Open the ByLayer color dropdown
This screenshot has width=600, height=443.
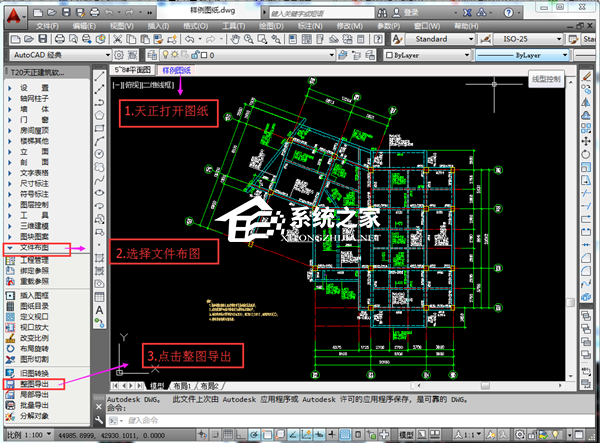(x=427, y=55)
